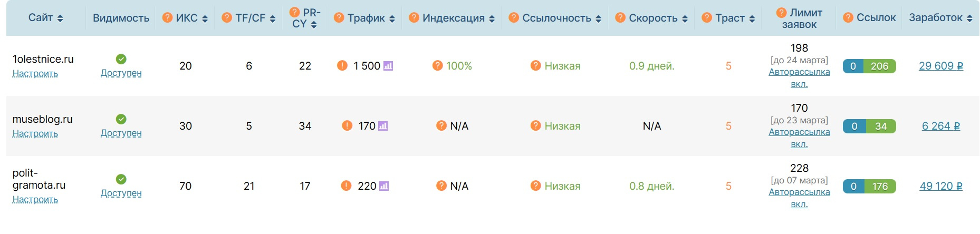Open Настроить link under museblog.ru
980x234 pixels.
pos(35,133)
